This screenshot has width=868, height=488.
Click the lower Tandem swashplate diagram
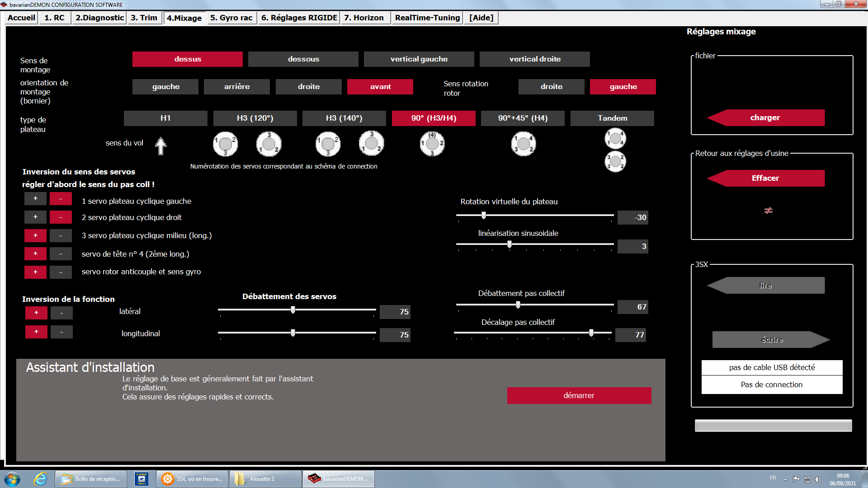point(615,161)
